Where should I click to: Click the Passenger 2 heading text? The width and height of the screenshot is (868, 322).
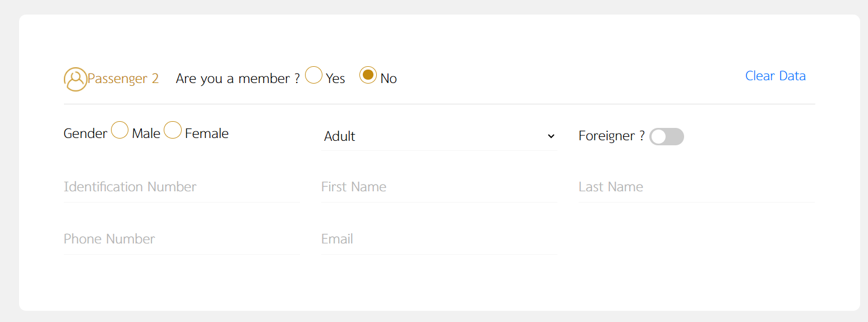123,79
